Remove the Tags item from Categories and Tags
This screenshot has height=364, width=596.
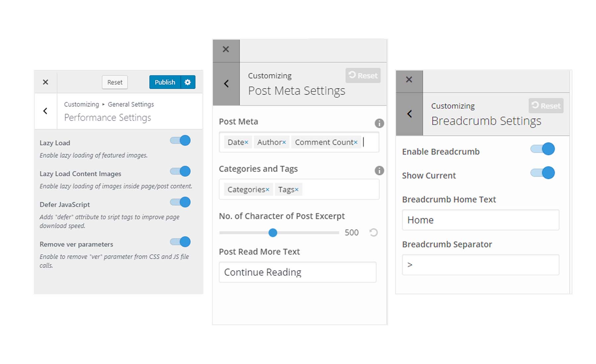(x=297, y=189)
